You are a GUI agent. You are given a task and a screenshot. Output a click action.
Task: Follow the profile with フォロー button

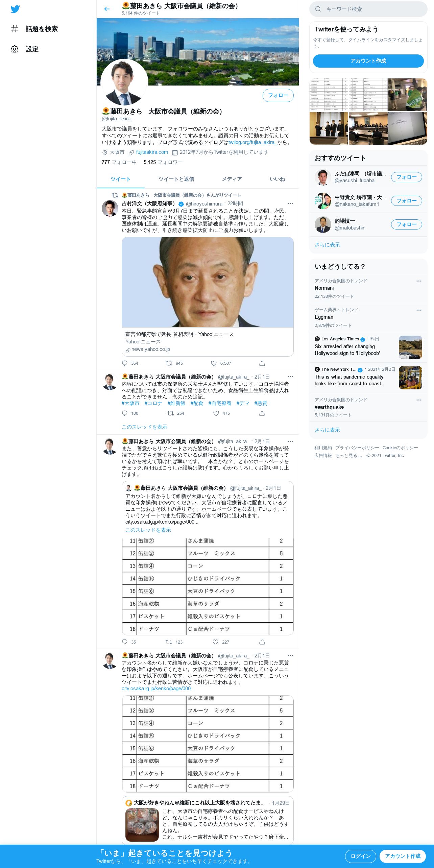(278, 95)
